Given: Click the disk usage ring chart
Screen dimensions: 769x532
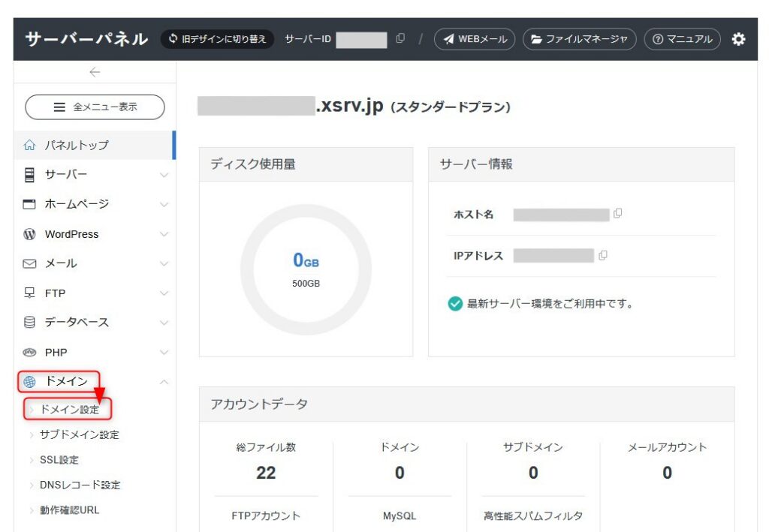Looking at the screenshot, I should (306, 269).
